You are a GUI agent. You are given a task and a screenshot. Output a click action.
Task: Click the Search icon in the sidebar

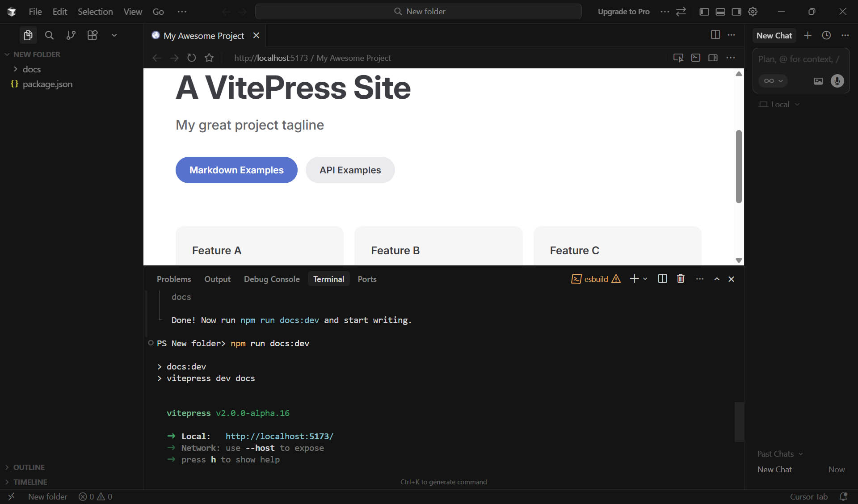[49, 35]
